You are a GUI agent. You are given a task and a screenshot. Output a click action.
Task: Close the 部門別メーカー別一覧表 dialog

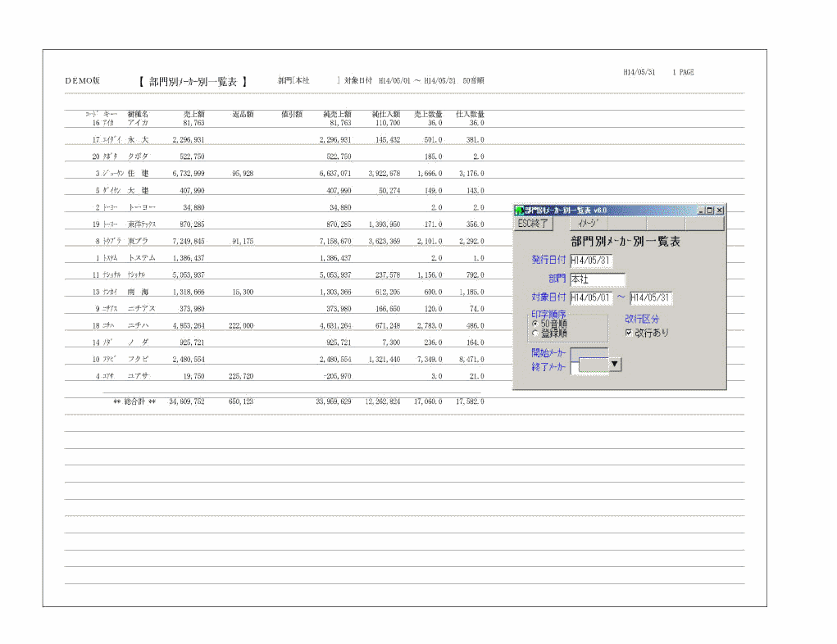pyautogui.click(x=720, y=211)
